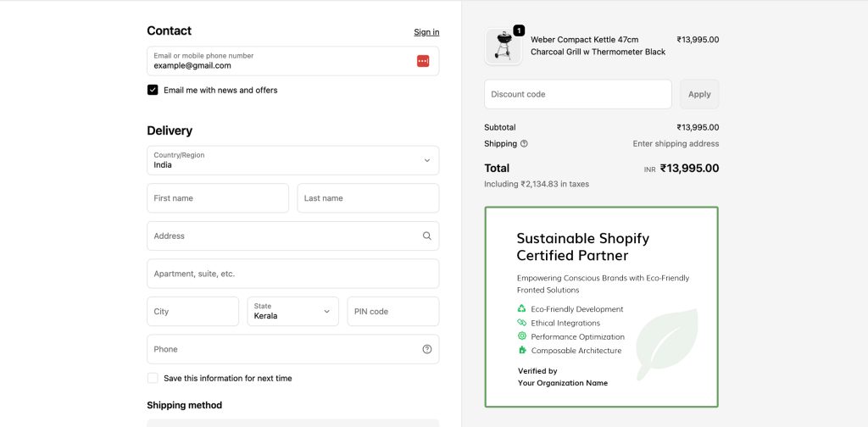
Task: Click the quantity badge on grill thumbnail
Action: coord(519,31)
